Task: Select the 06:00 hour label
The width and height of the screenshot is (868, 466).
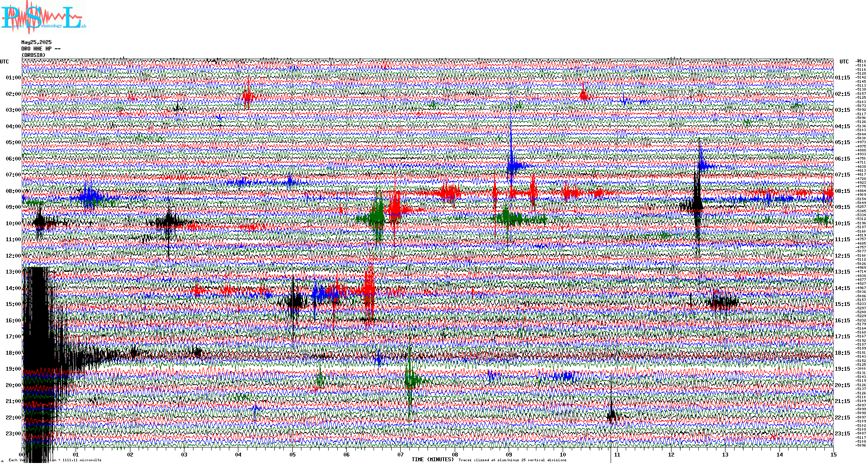Action: coord(13,159)
